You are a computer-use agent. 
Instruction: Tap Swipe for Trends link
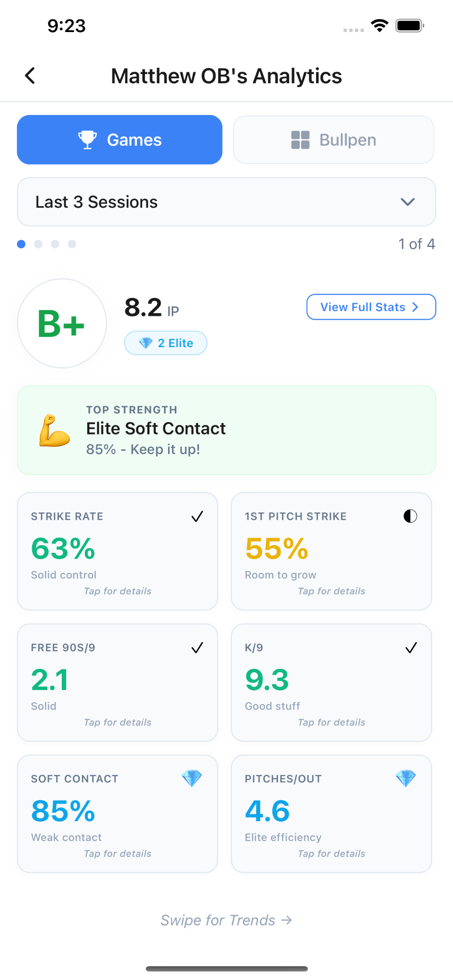pyautogui.click(x=226, y=920)
